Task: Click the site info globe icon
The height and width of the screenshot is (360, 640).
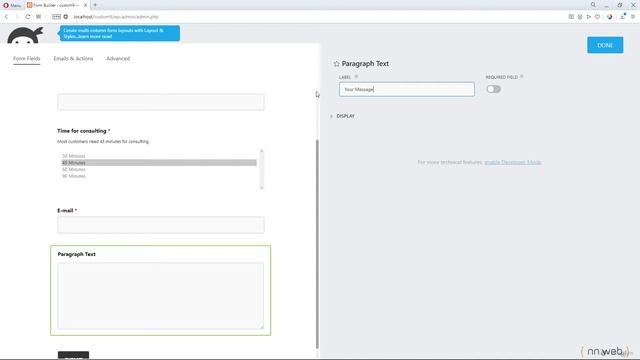Action: point(66,17)
